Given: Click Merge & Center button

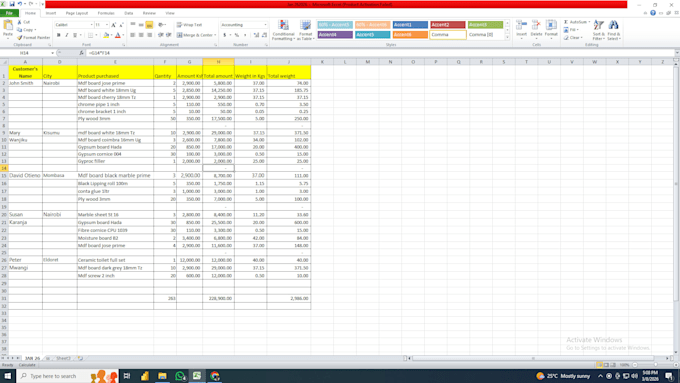Looking at the screenshot, I should pyautogui.click(x=196, y=35).
